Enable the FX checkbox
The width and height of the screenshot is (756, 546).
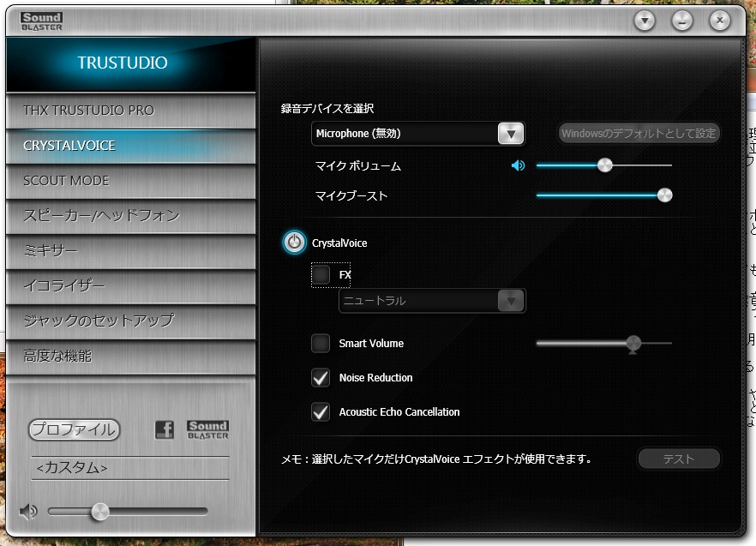click(321, 275)
